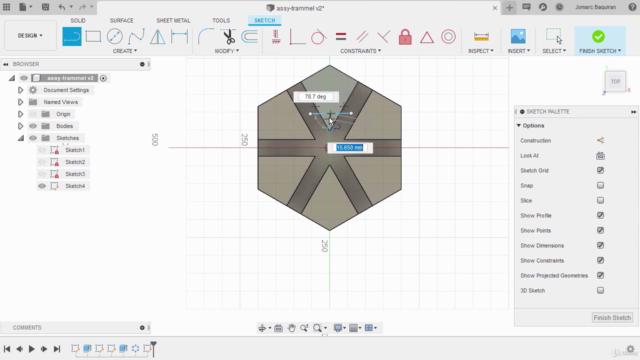Toggle the Show Constraints checkbox
Image resolution: width=640 pixels, height=360 pixels.
click(x=600, y=260)
